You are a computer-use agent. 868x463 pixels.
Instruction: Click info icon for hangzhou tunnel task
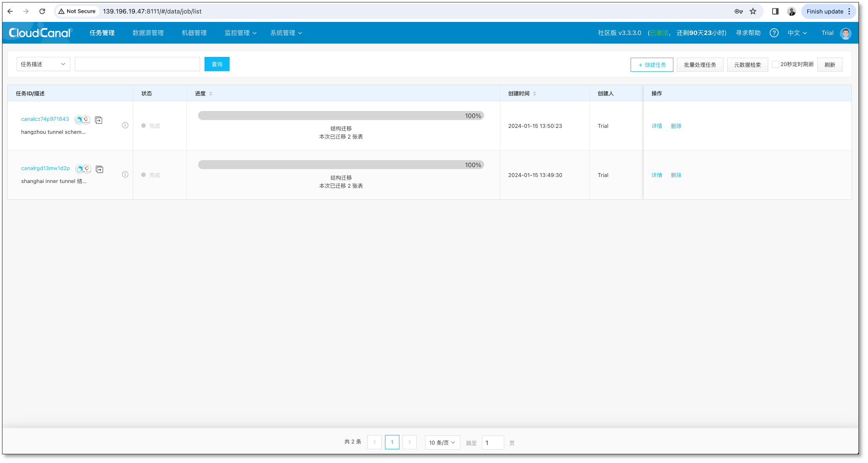point(125,126)
